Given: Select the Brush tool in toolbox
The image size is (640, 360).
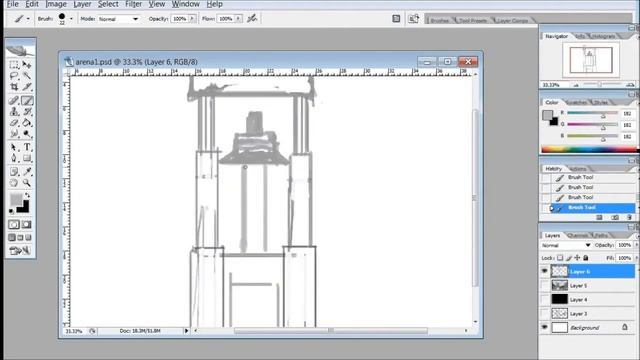Looking at the screenshot, I should click(x=27, y=100).
